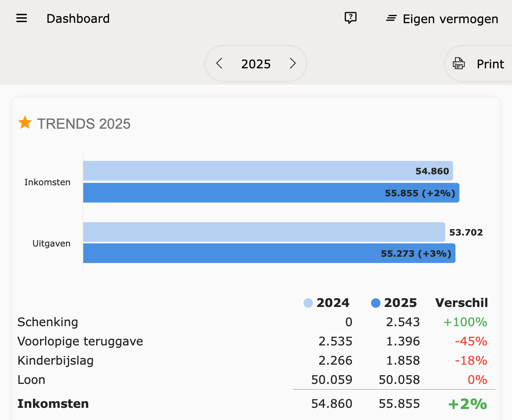The height and width of the screenshot is (420, 512).
Task: Click the dark blue 2025 Inkomsten bar
Action: (x=271, y=193)
